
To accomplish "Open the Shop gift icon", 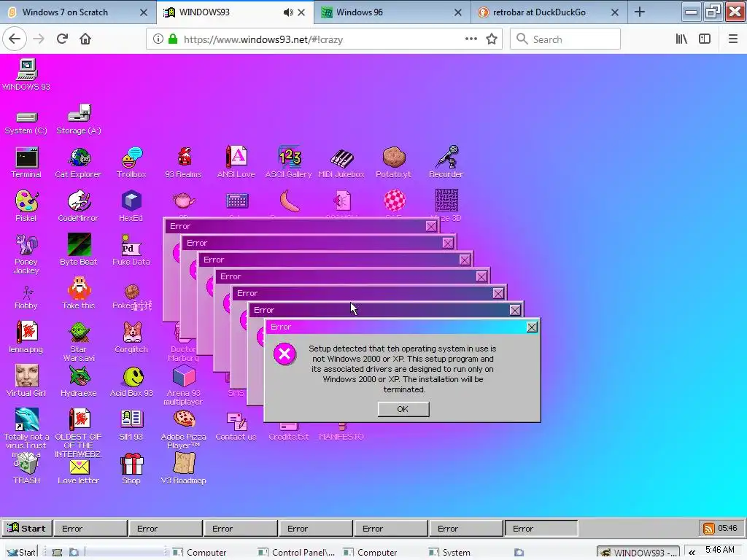I will pyautogui.click(x=131, y=469).
